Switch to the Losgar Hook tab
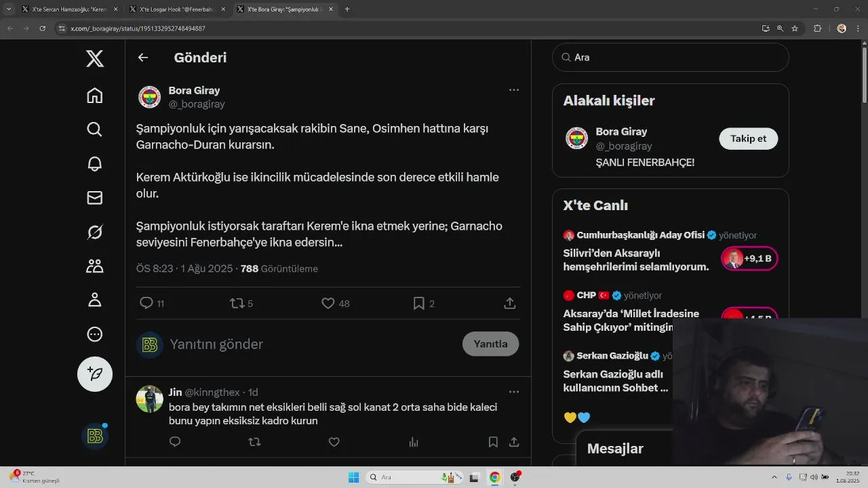The image size is (868, 488). coord(177,9)
